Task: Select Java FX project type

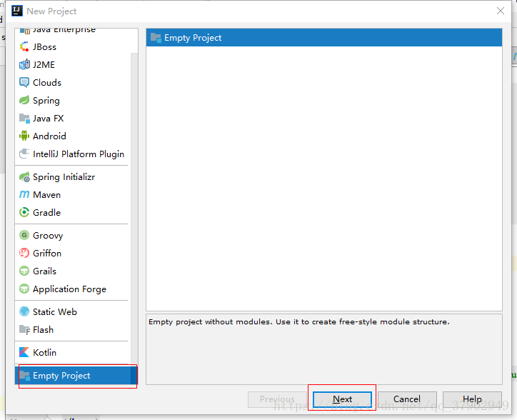Action: coord(73,118)
